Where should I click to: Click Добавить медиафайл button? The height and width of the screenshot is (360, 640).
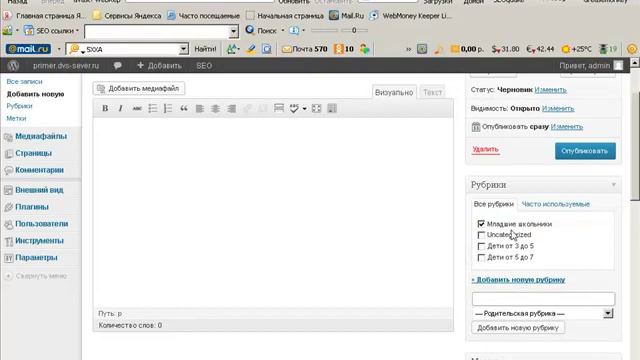tap(139, 88)
